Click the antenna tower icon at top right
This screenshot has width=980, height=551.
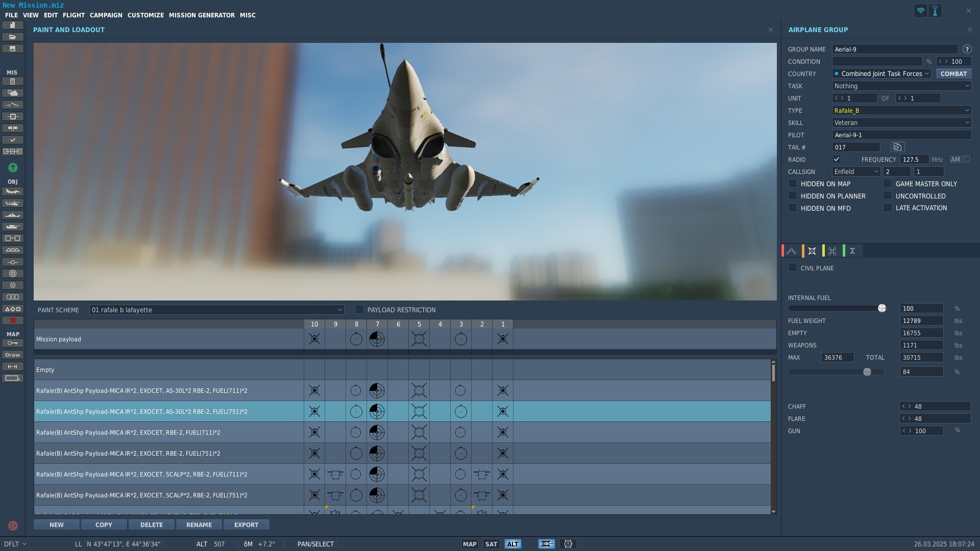click(935, 11)
